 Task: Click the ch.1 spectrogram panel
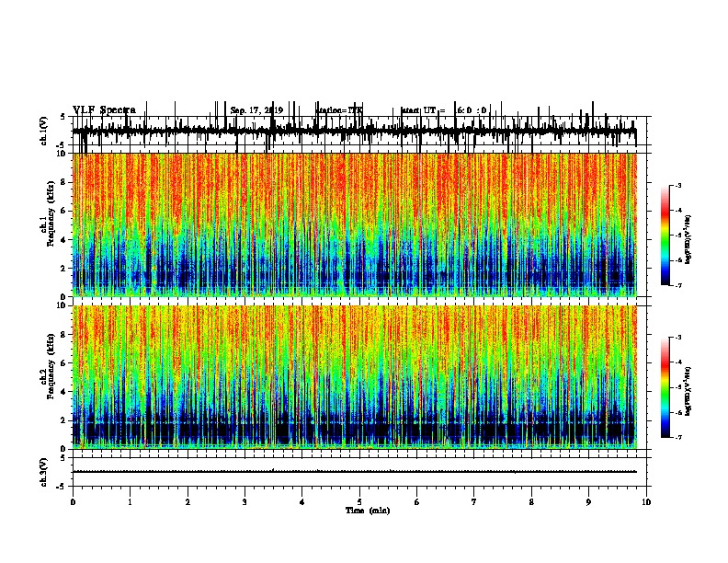tap(355, 224)
